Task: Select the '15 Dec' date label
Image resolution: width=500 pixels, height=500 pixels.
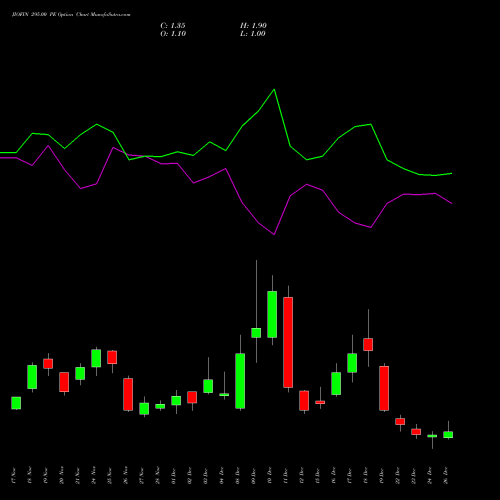Action: (x=318, y=476)
